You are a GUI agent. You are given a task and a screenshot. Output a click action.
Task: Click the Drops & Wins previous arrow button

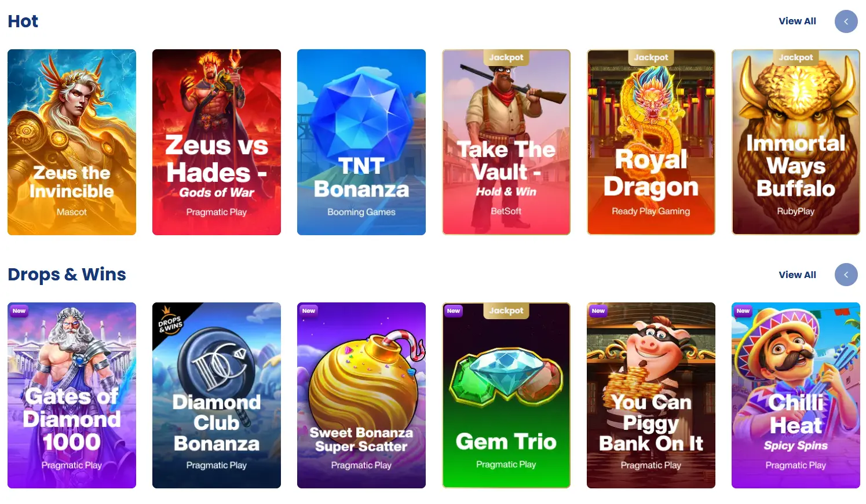[846, 275]
